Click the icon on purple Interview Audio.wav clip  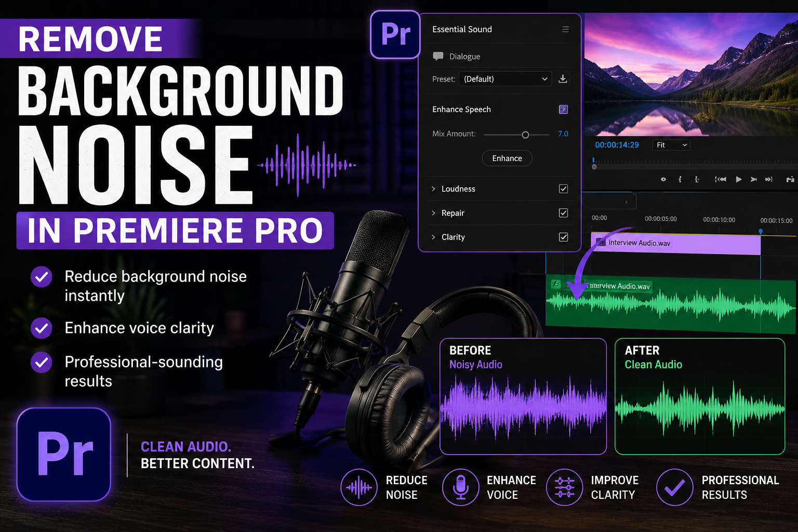click(601, 242)
